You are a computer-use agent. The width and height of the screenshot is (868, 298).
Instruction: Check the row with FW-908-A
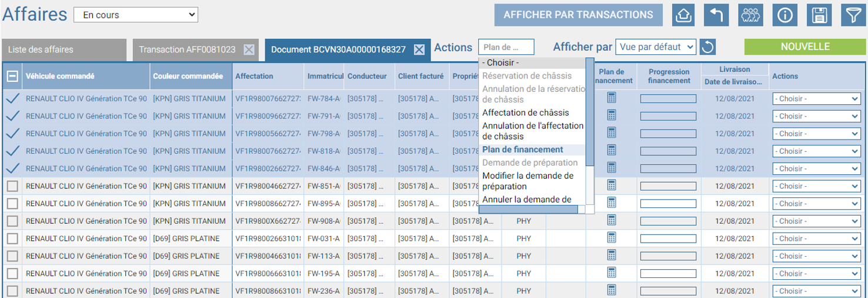coord(12,221)
